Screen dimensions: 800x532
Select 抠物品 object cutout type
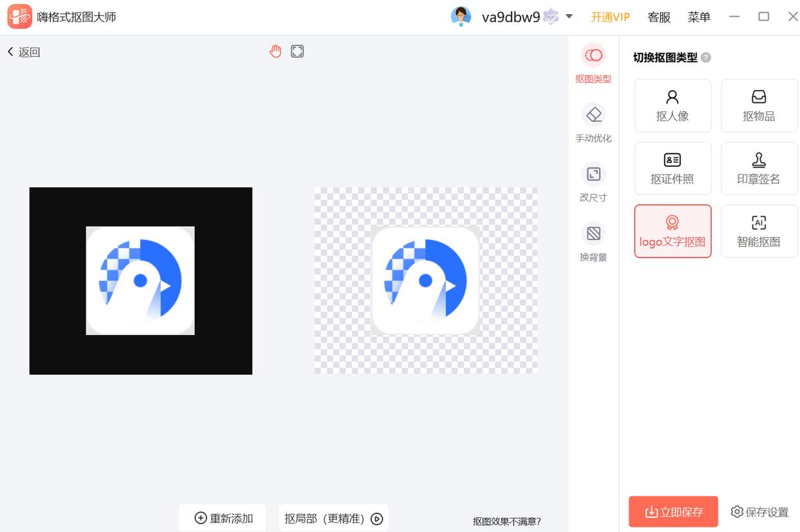tap(759, 106)
